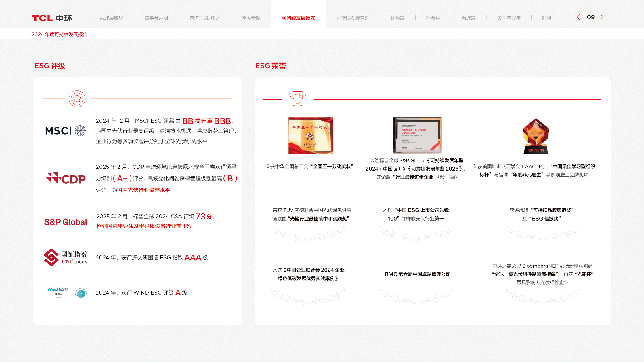Click the CDP logo

click(66, 178)
